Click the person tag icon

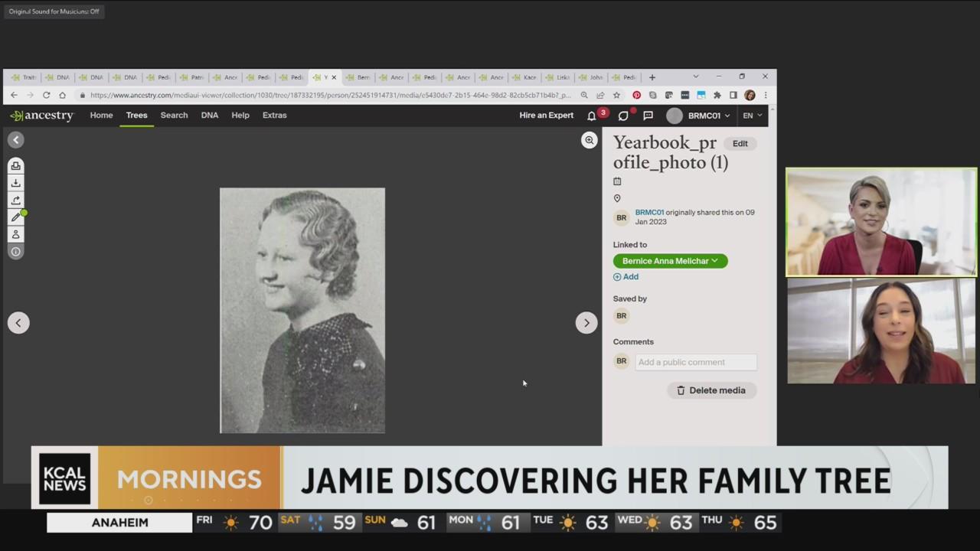tap(15, 234)
